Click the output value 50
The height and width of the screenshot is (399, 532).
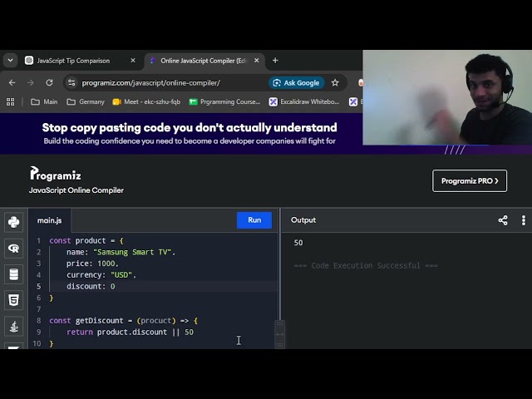(298, 243)
